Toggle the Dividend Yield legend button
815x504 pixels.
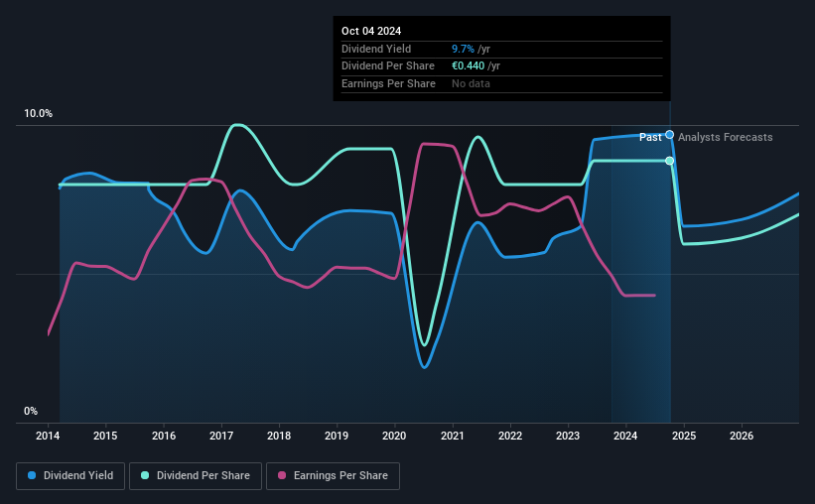pyautogui.click(x=70, y=476)
